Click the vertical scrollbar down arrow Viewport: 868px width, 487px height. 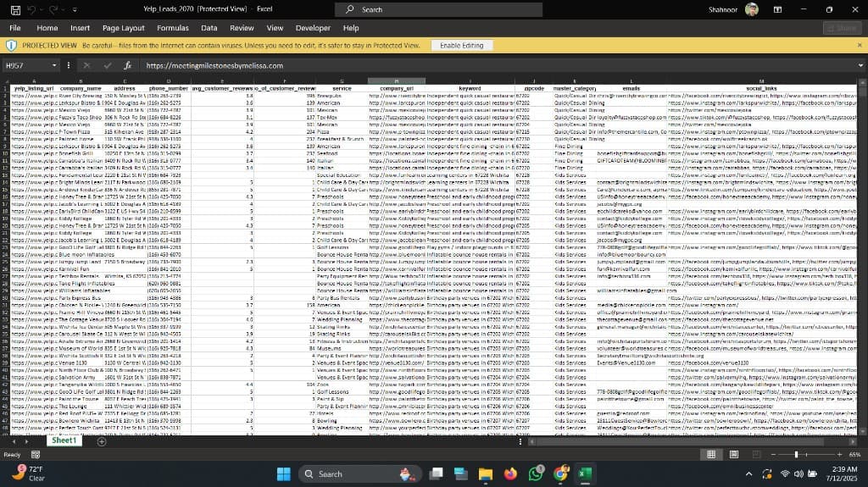pyautogui.click(x=862, y=432)
